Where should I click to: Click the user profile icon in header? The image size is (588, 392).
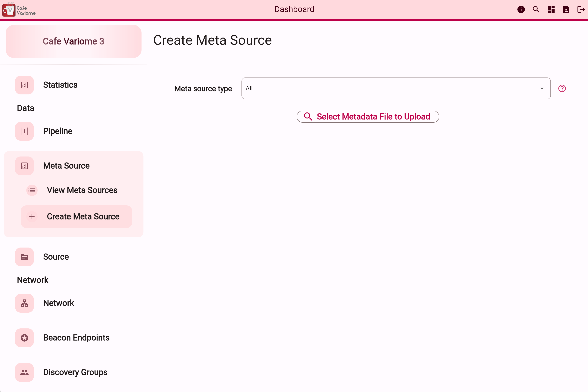point(566,10)
